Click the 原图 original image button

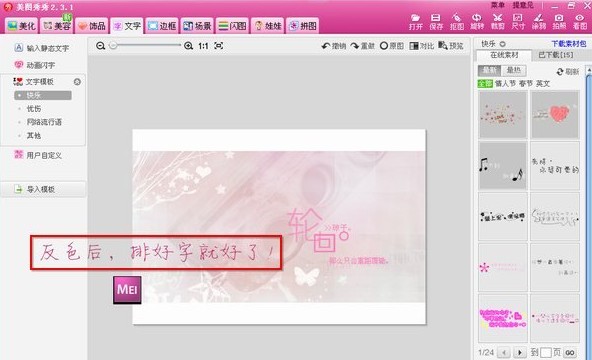click(392, 46)
